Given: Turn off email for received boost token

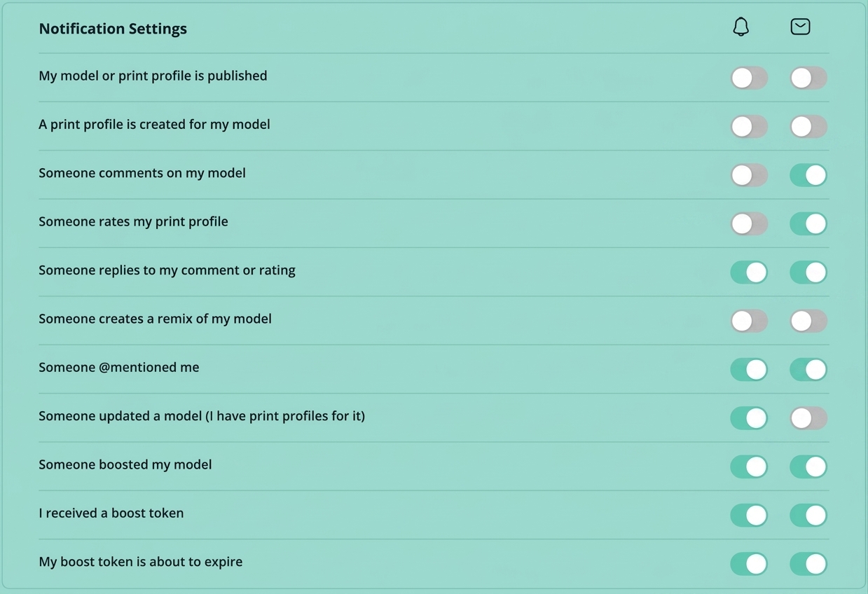Looking at the screenshot, I should 808,515.
